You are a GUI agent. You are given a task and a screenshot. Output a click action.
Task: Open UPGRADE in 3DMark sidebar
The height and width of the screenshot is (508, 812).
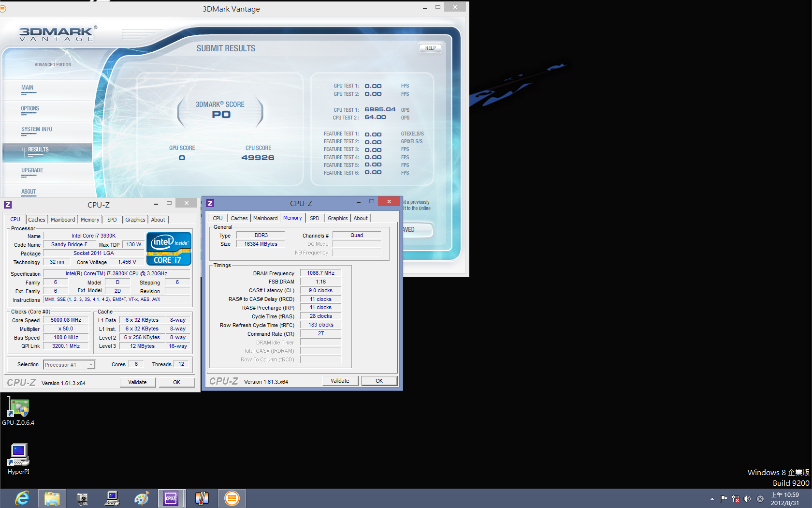[32, 171]
